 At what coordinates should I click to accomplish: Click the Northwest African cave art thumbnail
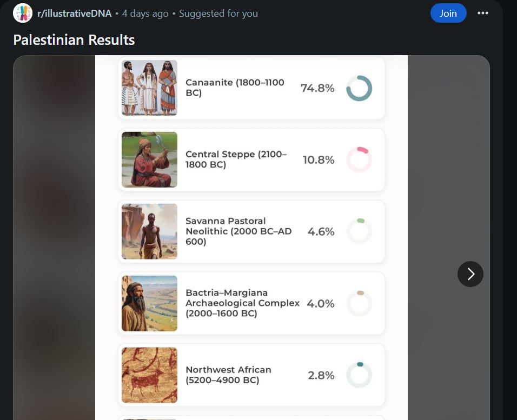pos(149,375)
